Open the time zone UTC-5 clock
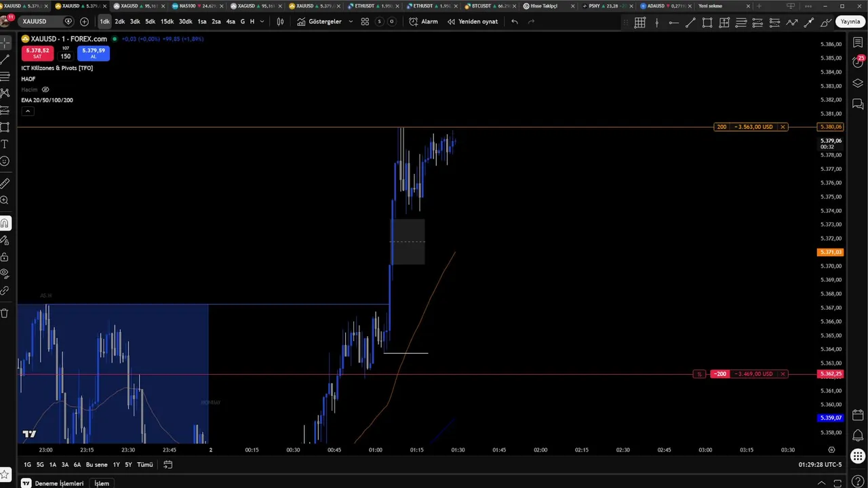The image size is (868, 488). click(x=820, y=465)
